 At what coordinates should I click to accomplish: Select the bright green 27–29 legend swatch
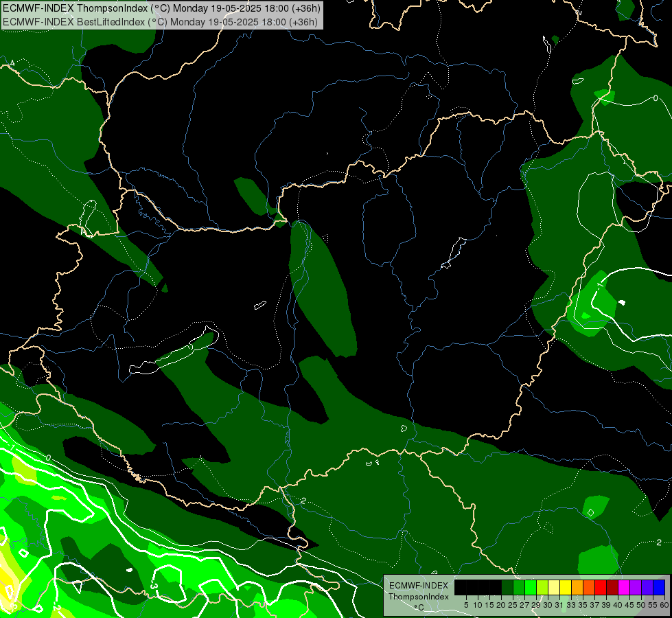531,587
